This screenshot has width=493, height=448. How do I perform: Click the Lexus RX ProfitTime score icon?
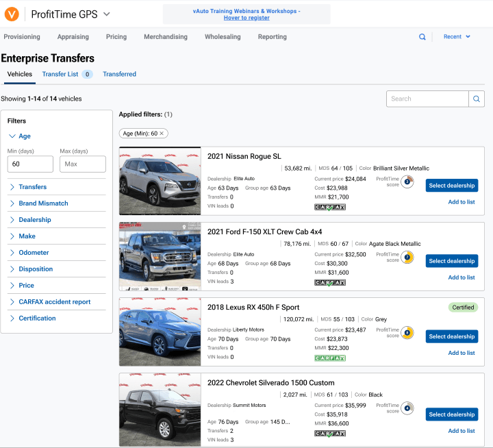pyautogui.click(x=407, y=333)
